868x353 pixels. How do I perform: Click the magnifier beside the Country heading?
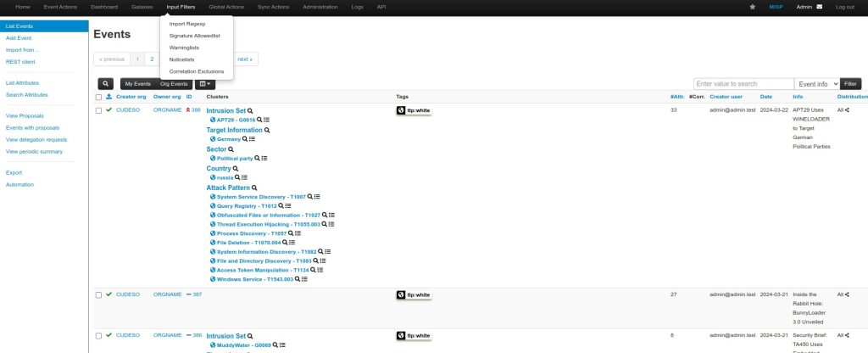236,169
